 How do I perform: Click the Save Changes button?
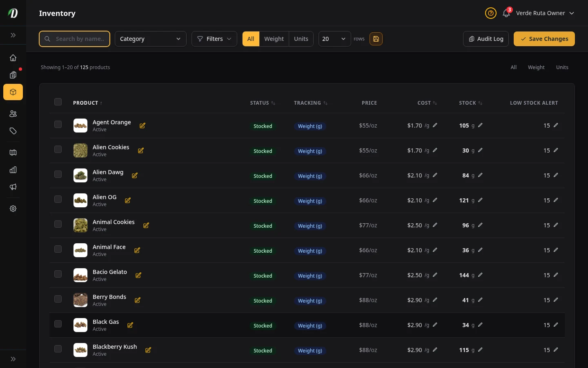[x=544, y=39]
